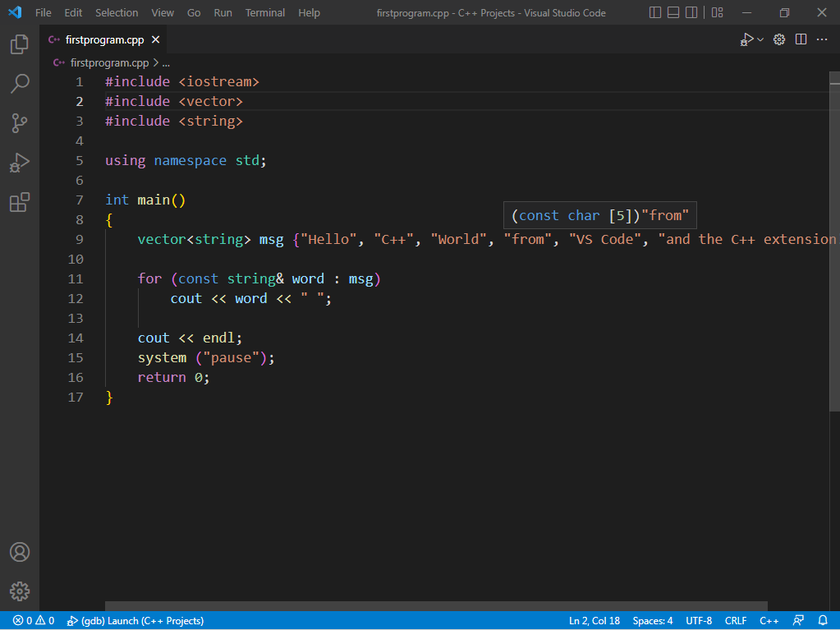Image resolution: width=840 pixels, height=630 pixels.
Task: Click the using namespace std; line
Action: click(x=186, y=161)
